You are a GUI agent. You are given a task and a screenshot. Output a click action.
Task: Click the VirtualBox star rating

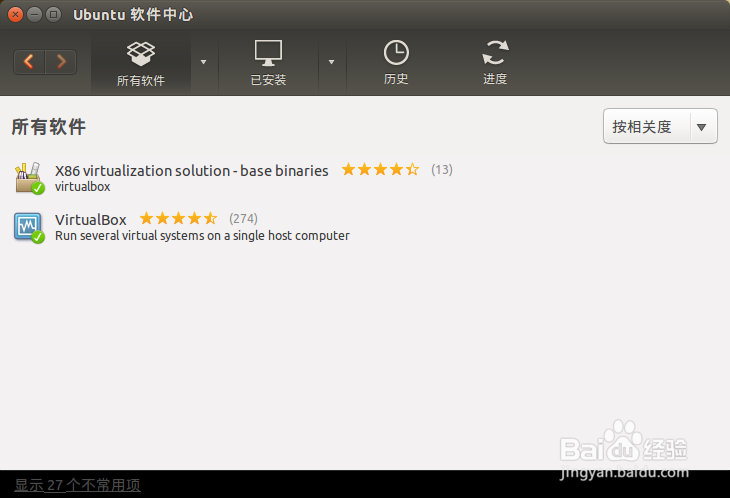click(178, 218)
